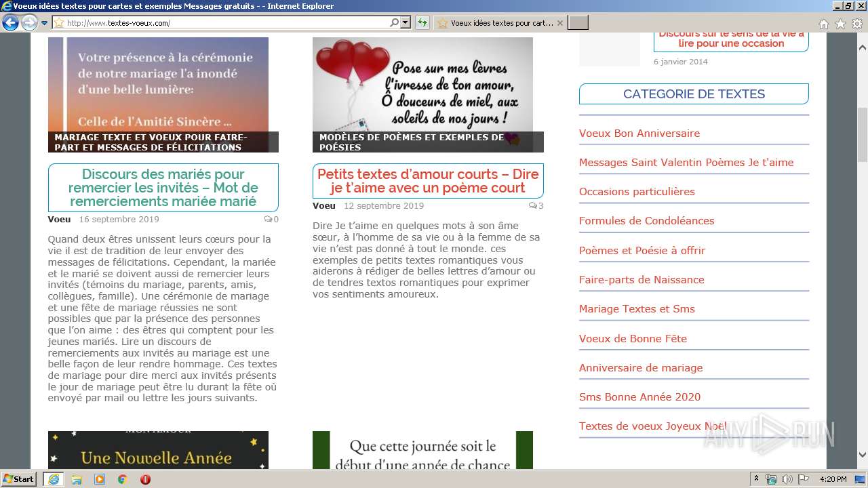Open 'Voeux Bon Anniversaire' category
Screen dimensions: 868x488
pos(639,134)
